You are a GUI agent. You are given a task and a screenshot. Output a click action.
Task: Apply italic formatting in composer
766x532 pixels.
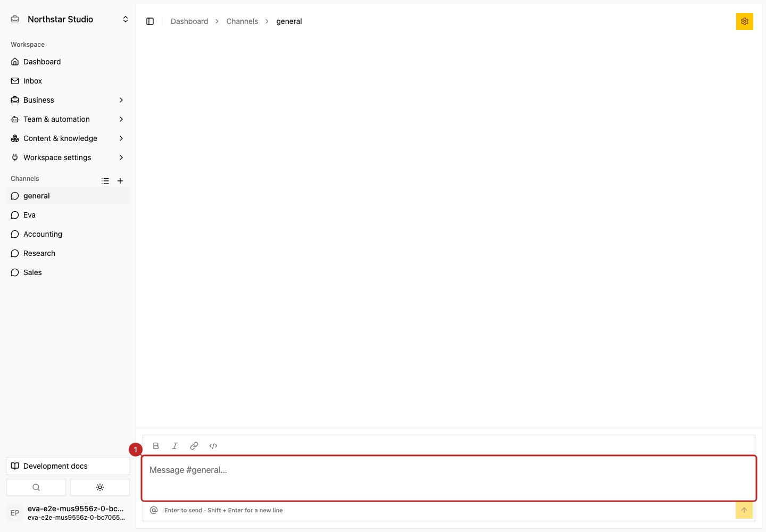[x=175, y=446]
